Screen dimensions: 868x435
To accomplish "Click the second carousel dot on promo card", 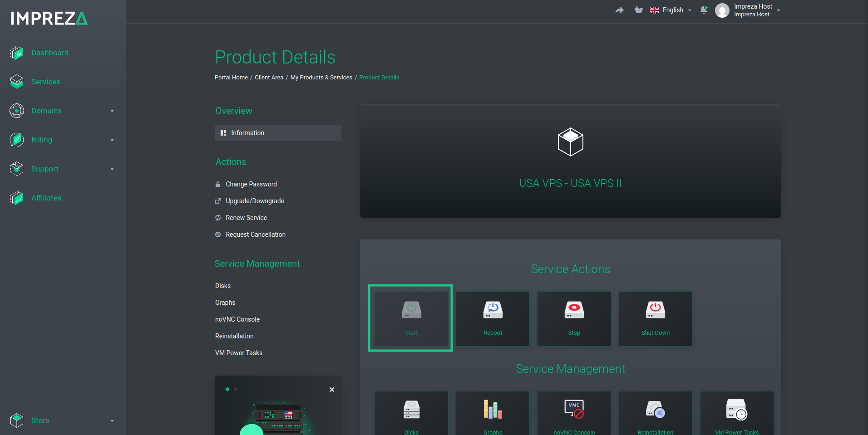I will 236,389.
